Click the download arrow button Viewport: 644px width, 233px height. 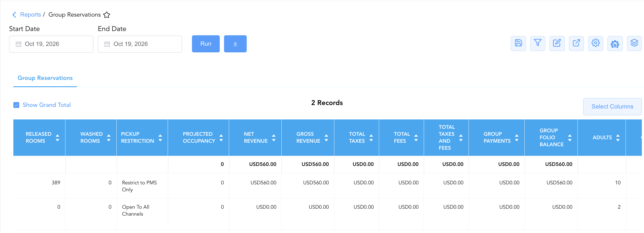pyautogui.click(x=235, y=44)
